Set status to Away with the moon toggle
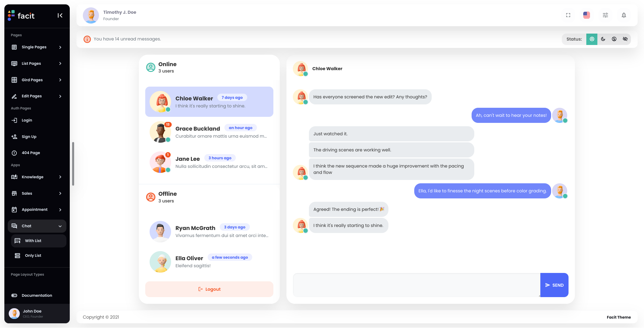 click(x=603, y=39)
